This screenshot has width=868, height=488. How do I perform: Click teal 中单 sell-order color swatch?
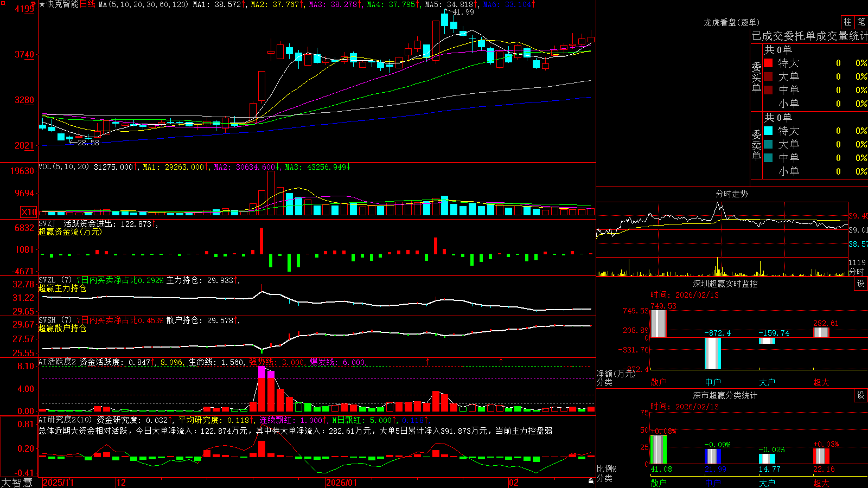(768, 158)
